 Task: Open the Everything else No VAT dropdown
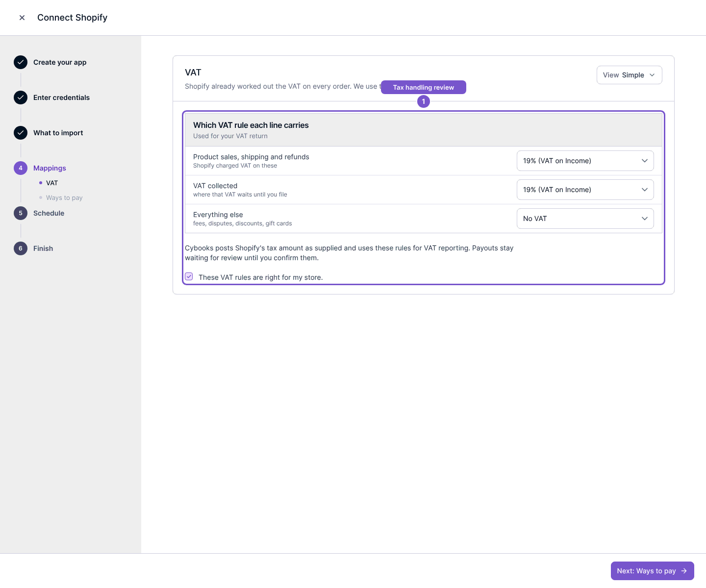tap(585, 219)
